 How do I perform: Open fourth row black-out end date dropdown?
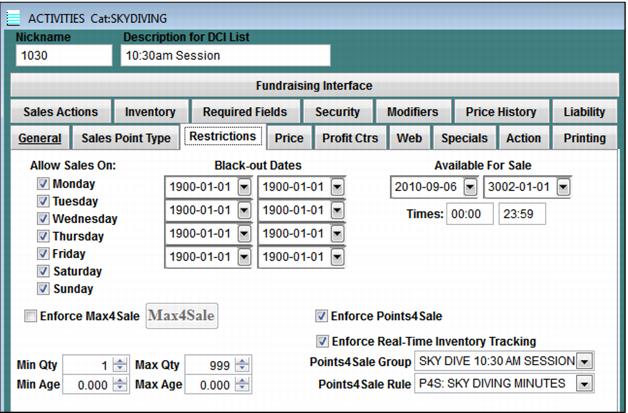pyautogui.click(x=337, y=257)
